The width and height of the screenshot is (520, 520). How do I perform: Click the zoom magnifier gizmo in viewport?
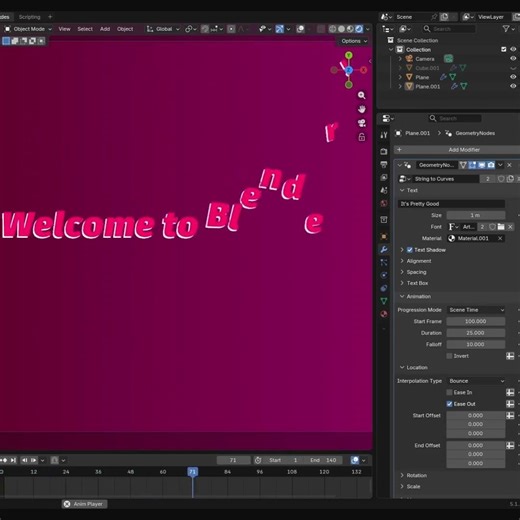click(x=361, y=95)
